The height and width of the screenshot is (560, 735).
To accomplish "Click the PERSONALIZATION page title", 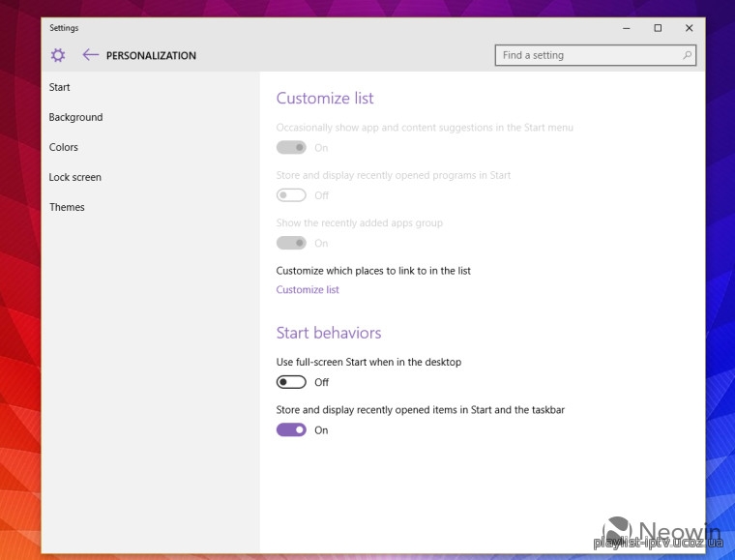I will (152, 55).
